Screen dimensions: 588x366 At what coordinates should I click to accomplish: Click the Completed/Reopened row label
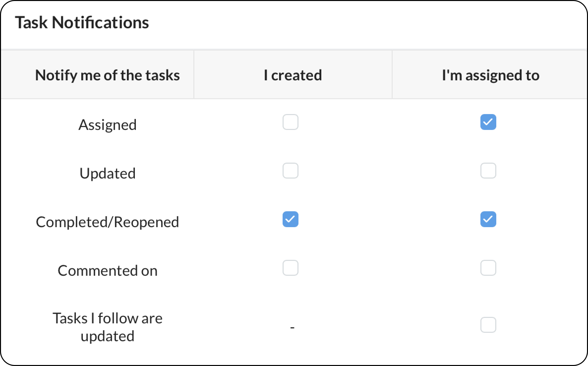coord(107,222)
